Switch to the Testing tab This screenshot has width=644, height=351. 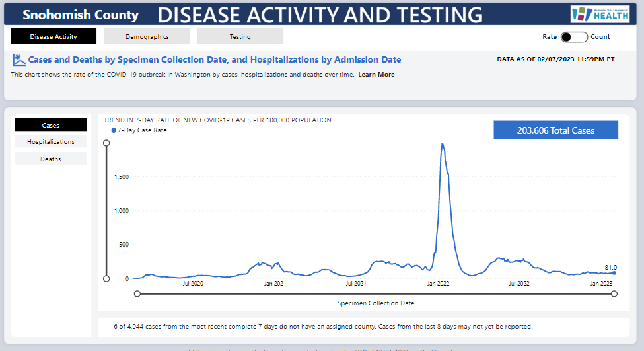tap(240, 37)
